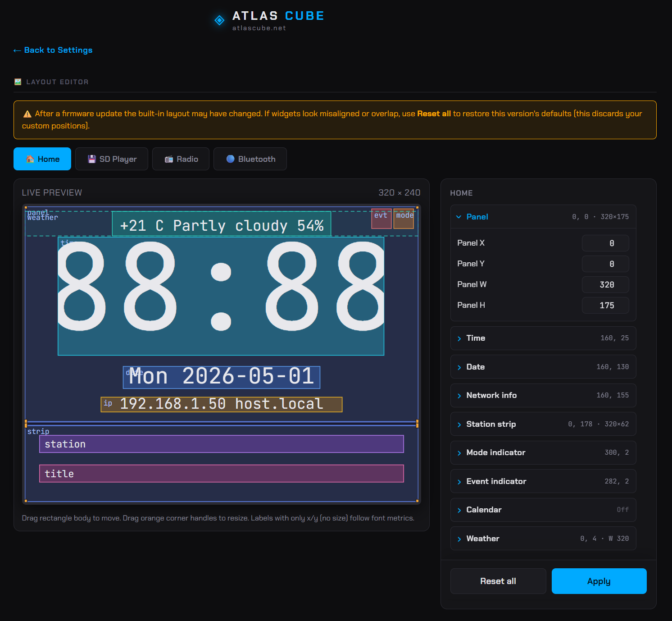Image resolution: width=672 pixels, height=621 pixels.
Task: Click the "LIVE PREVIEW" heading
Action: pos(52,193)
